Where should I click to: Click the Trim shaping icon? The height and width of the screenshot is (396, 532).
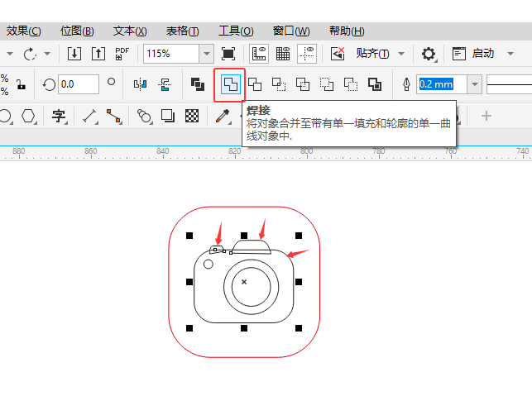point(255,84)
